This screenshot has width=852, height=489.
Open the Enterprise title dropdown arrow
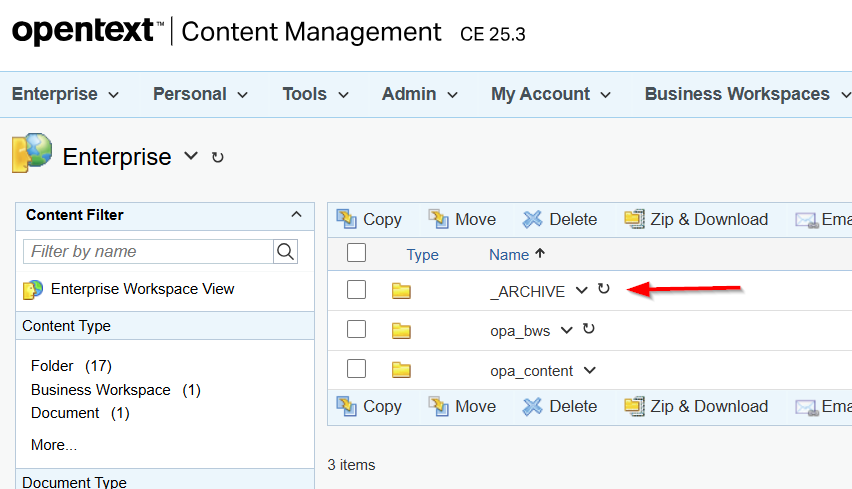pos(191,156)
